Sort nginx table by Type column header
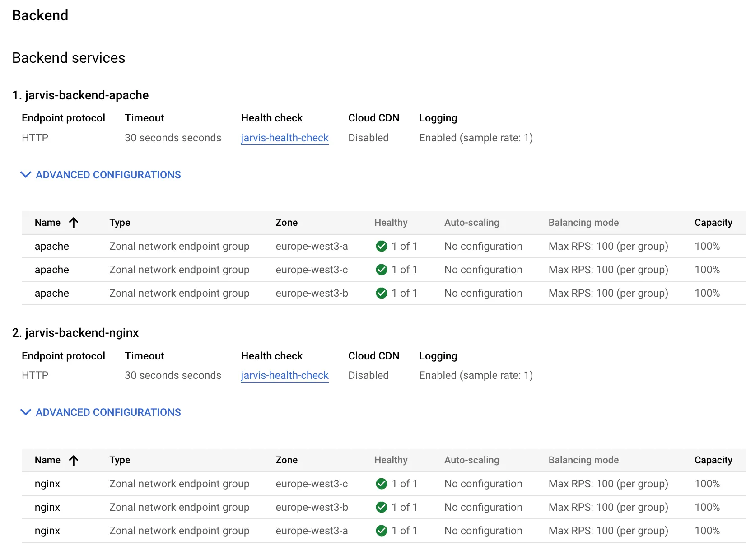 point(120,460)
